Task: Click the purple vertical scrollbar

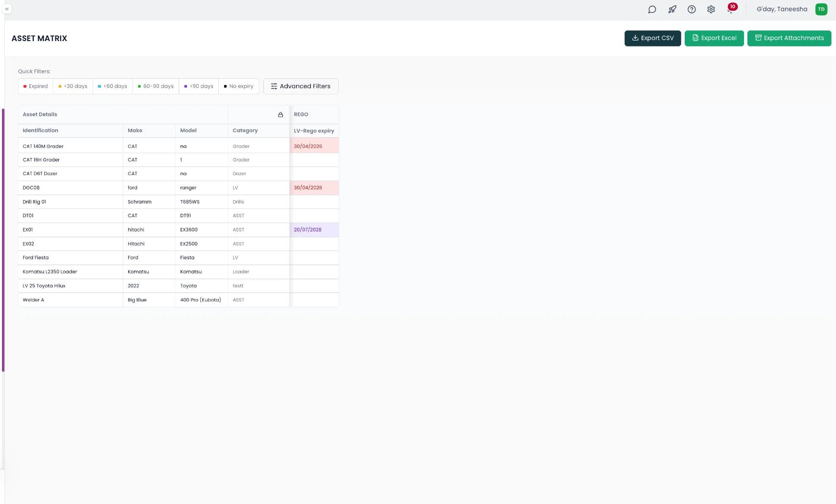Action: (3, 240)
